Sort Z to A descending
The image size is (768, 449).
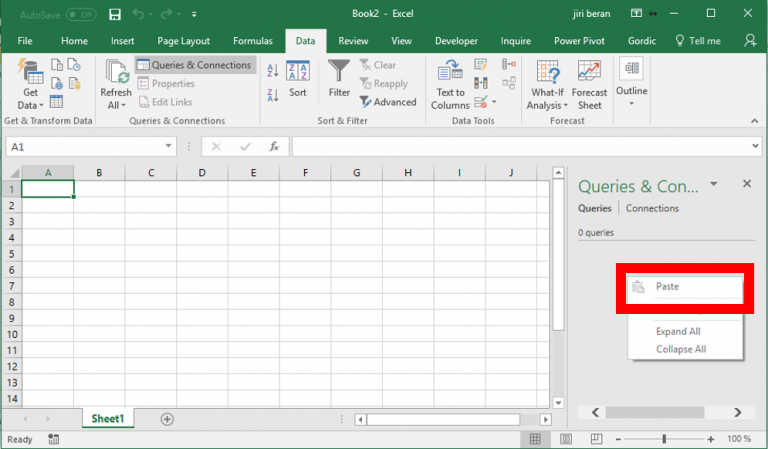(x=273, y=95)
